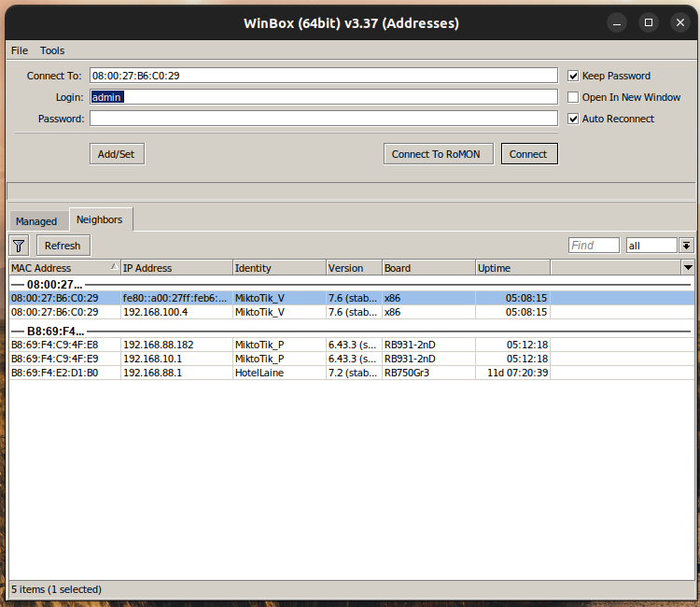Image resolution: width=700 pixels, height=607 pixels.
Task: Minimize the WinBox window
Action: tap(617, 23)
